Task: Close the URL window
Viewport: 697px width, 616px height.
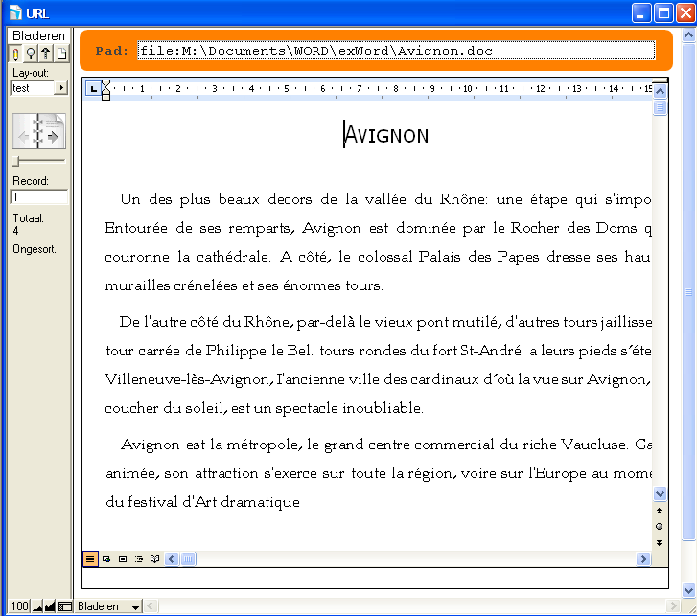Action: 685,12
